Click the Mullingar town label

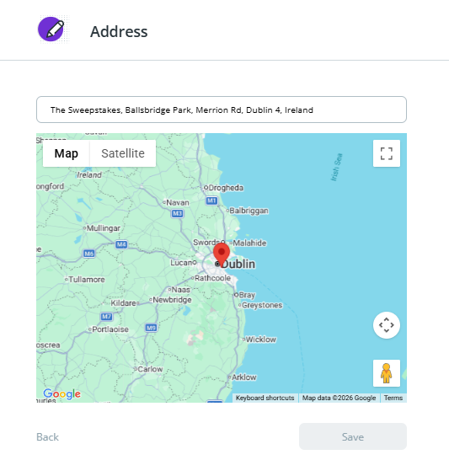[x=104, y=228]
